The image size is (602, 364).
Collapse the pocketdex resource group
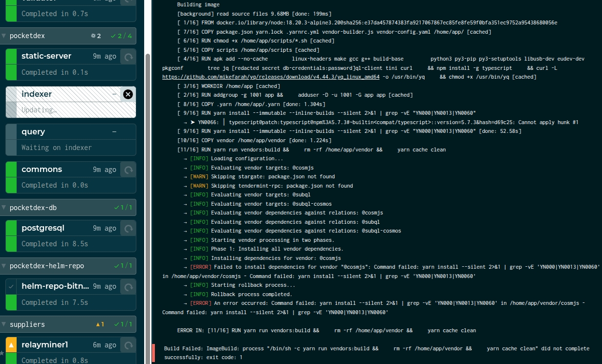[x=4, y=36]
